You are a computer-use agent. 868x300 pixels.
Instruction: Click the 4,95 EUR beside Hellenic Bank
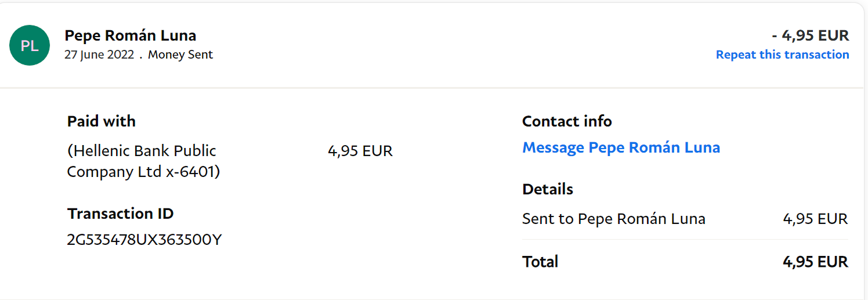[x=360, y=151]
